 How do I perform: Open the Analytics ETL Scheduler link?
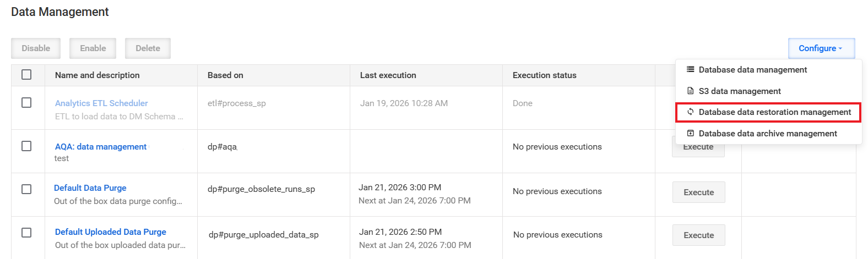point(101,103)
